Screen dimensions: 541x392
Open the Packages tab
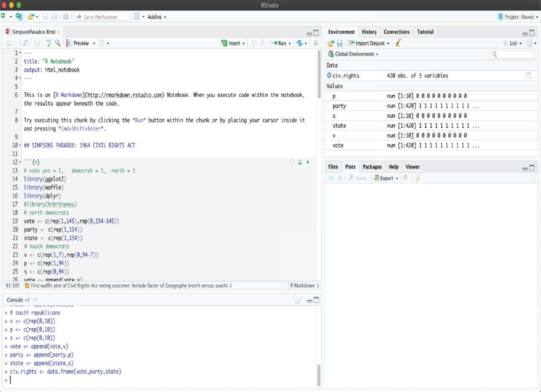[372, 167]
